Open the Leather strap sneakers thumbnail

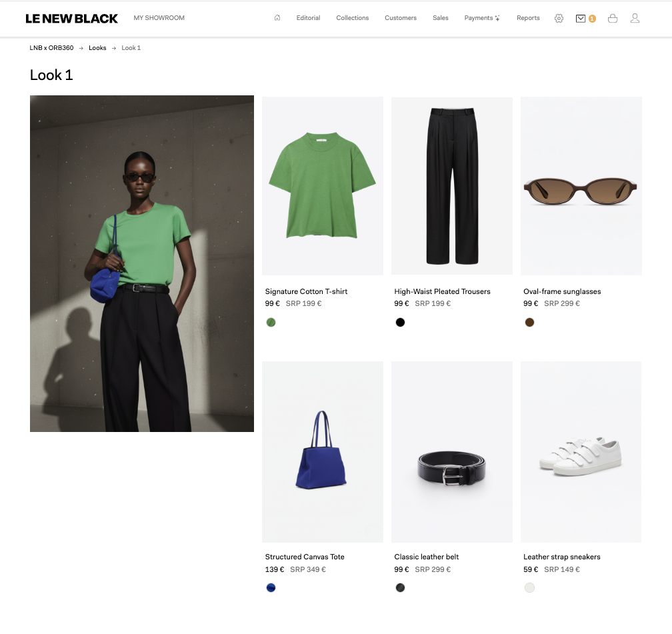tap(581, 452)
